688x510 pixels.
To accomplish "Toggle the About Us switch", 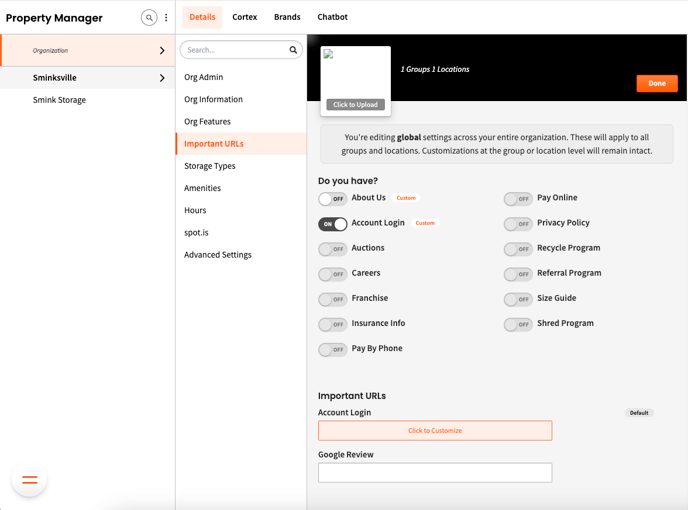I will (332, 199).
